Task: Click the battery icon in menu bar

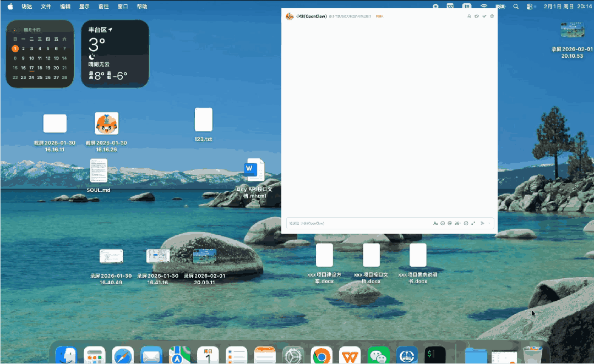Action: 500,7
